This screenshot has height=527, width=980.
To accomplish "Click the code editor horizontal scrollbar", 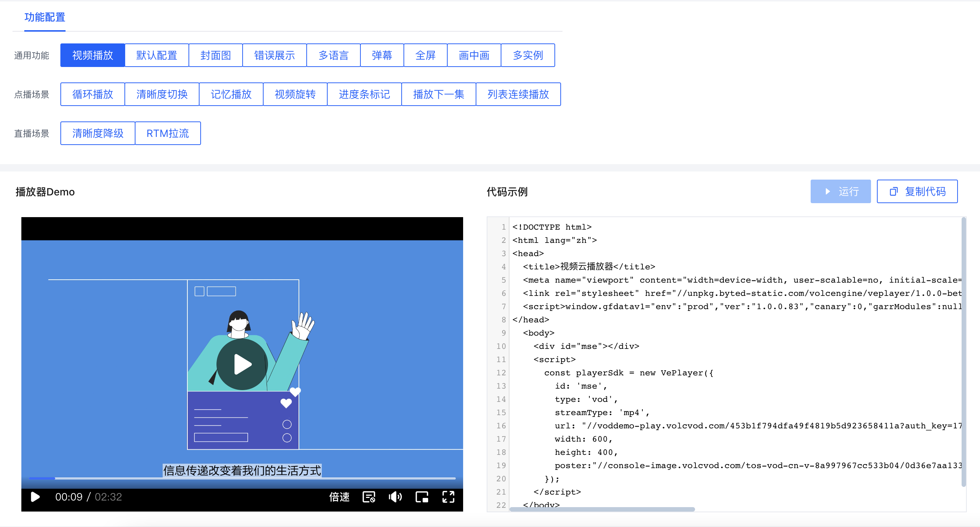I will pos(602,509).
